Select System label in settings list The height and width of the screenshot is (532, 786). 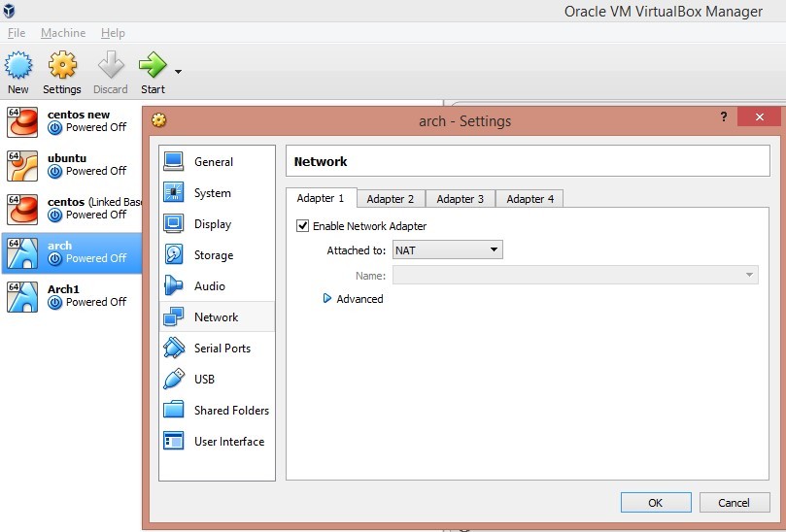pyautogui.click(x=213, y=193)
